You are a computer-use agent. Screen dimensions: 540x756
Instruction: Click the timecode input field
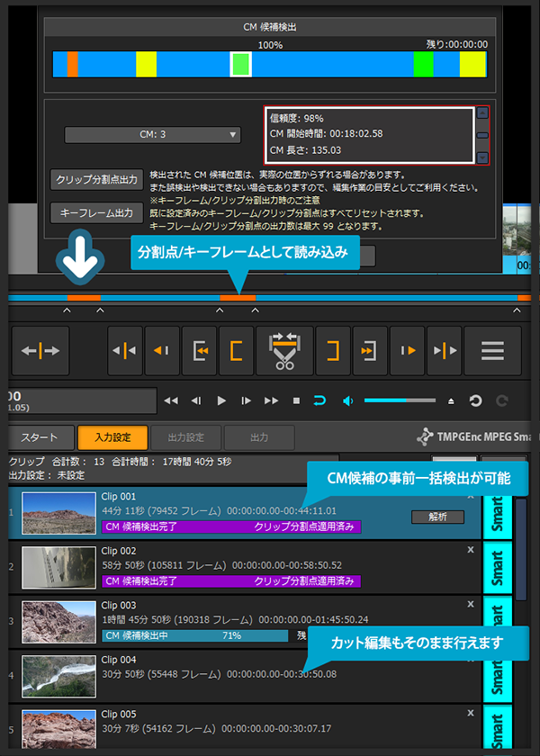click(83, 400)
